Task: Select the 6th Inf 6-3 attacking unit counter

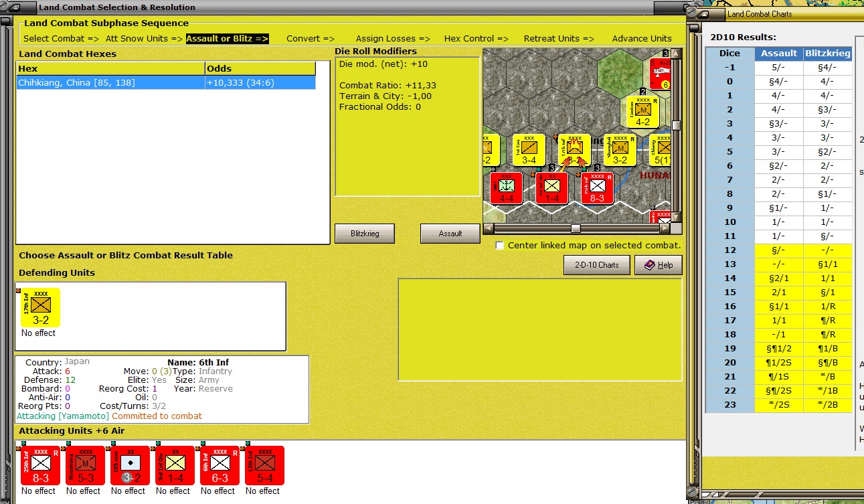Action: tap(220, 466)
